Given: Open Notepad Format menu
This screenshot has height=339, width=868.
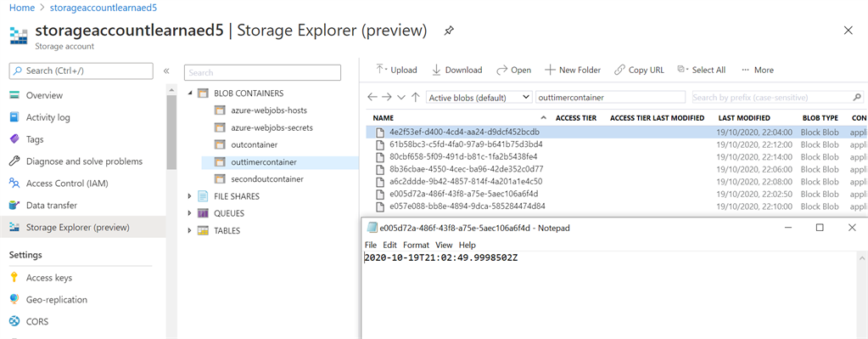Looking at the screenshot, I should pos(416,245).
